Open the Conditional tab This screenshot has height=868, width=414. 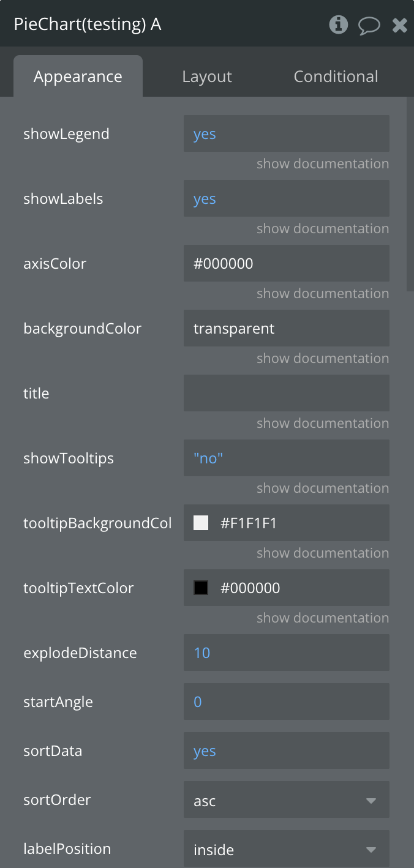(x=336, y=77)
